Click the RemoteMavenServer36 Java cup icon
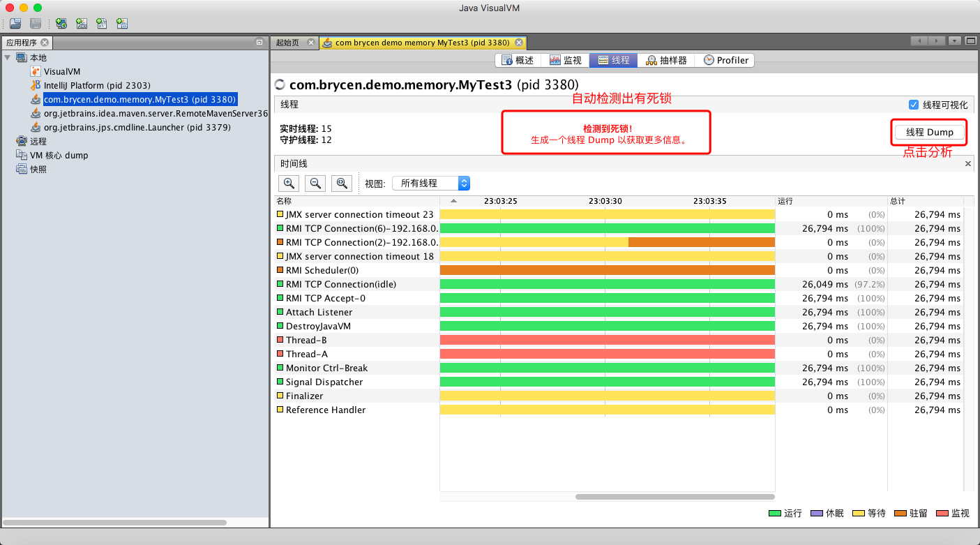The width and height of the screenshot is (980, 545). tap(36, 113)
